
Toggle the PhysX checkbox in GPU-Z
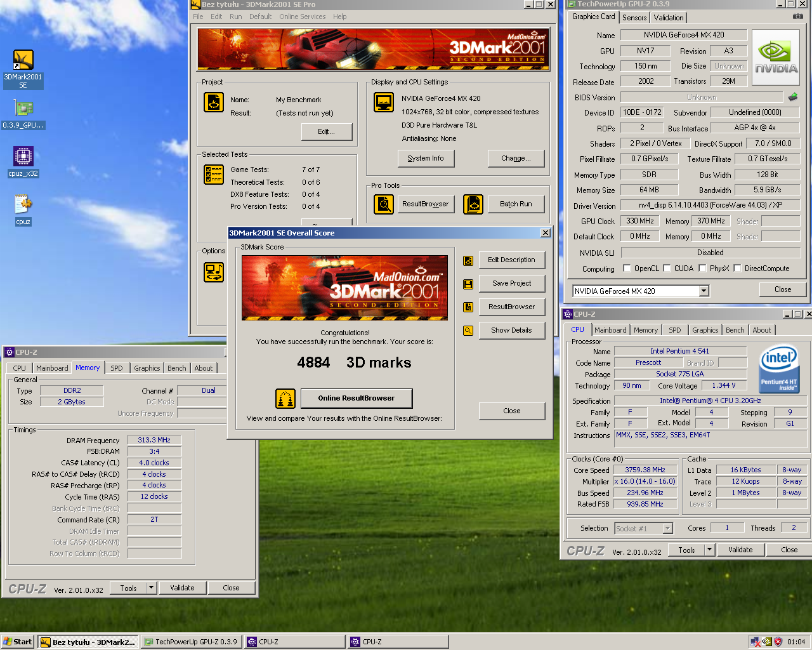tap(702, 269)
